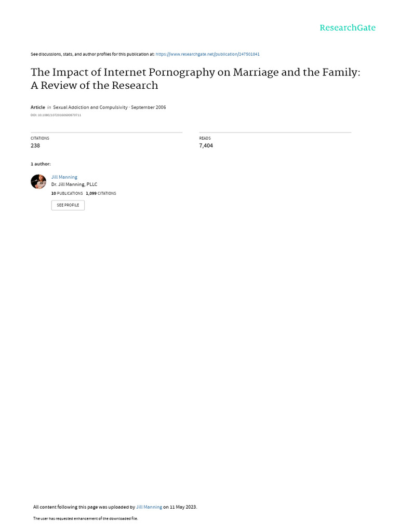Viewport: 399px width, 532px height.
Task: Click the SEE PROFILE button
Action: coord(68,205)
